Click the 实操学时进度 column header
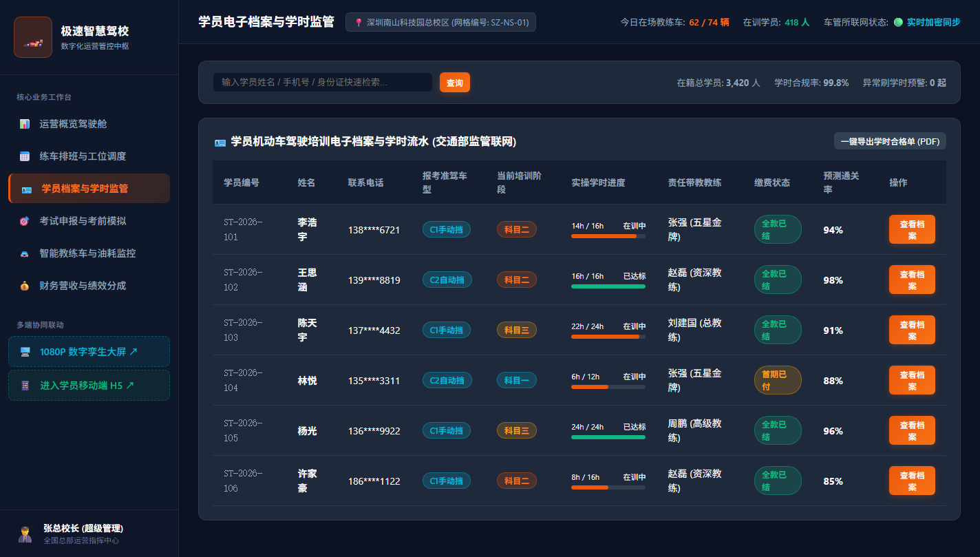 point(598,182)
